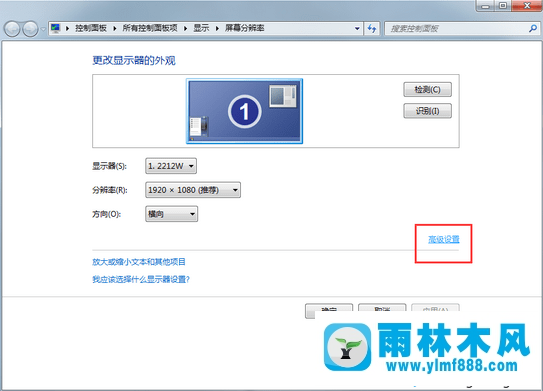Maximize the window
Image resolution: width=543 pixels, height=391 pixels.
click(x=502, y=6)
